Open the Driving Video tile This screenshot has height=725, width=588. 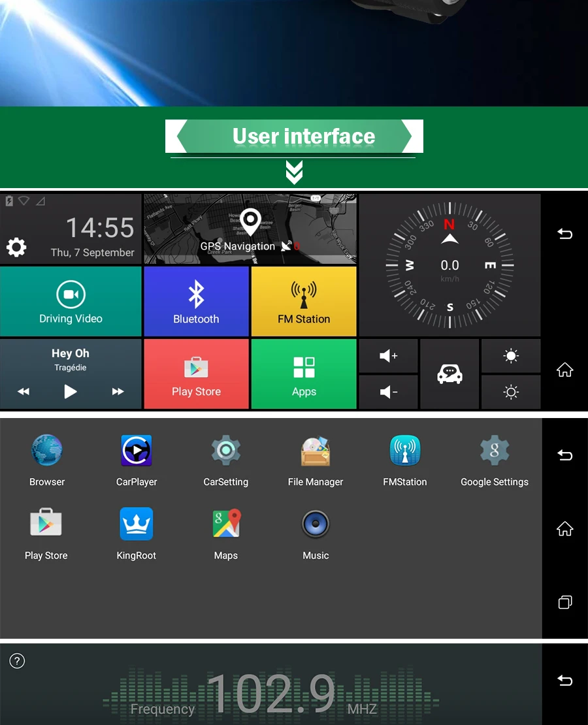pyautogui.click(x=71, y=302)
